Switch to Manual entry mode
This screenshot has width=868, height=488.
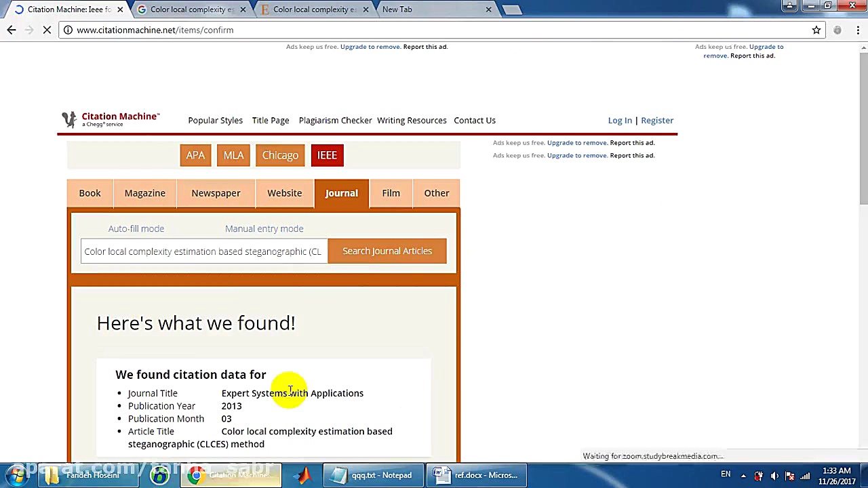tap(264, 228)
